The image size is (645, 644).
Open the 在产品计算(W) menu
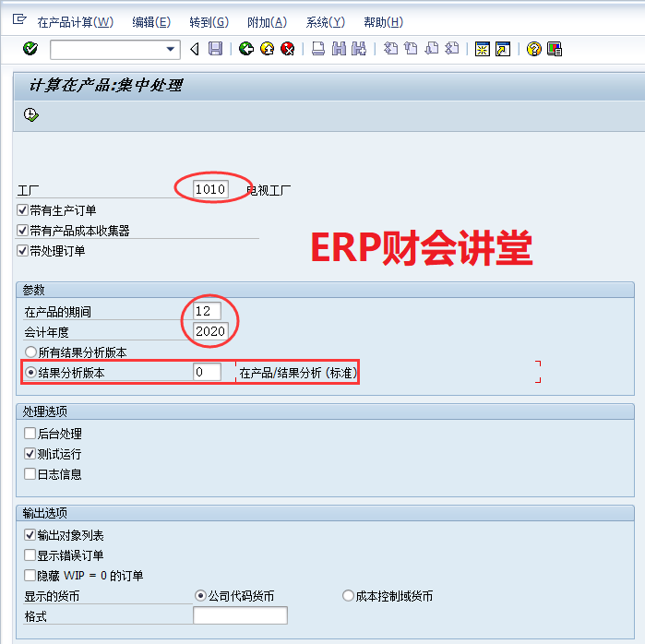(75, 22)
